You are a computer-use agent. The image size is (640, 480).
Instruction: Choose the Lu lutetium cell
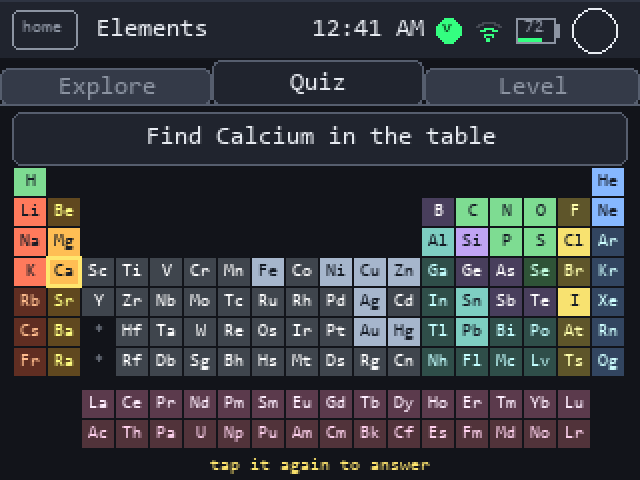574,404
